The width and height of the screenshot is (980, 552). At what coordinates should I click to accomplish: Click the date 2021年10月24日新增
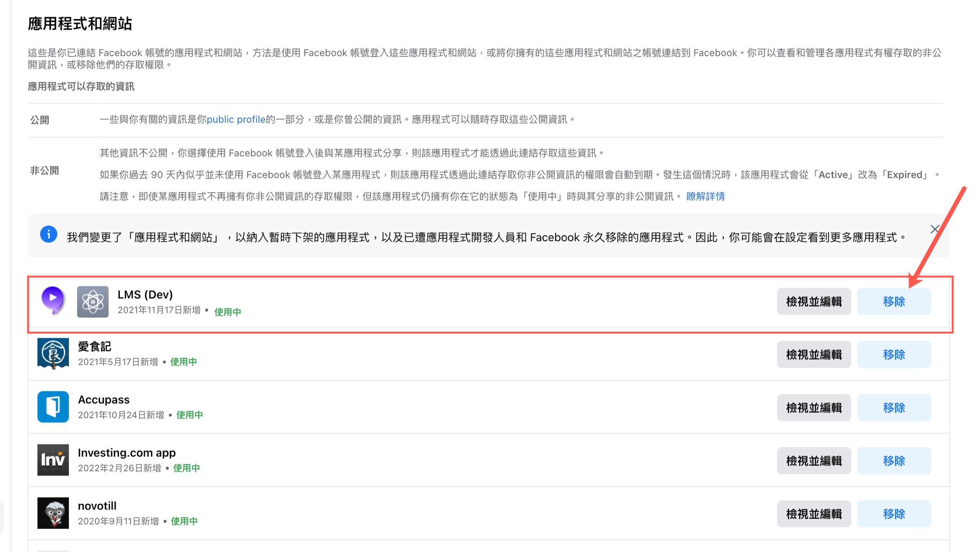[x=121, y=415]
